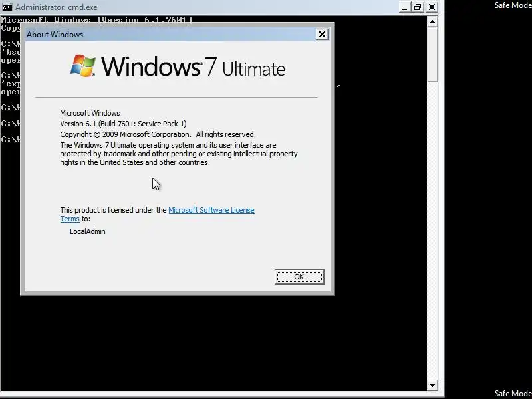Click the cmd.exe scrollbar up arrow
Screen dimensions: 532x399
(432, 21)
